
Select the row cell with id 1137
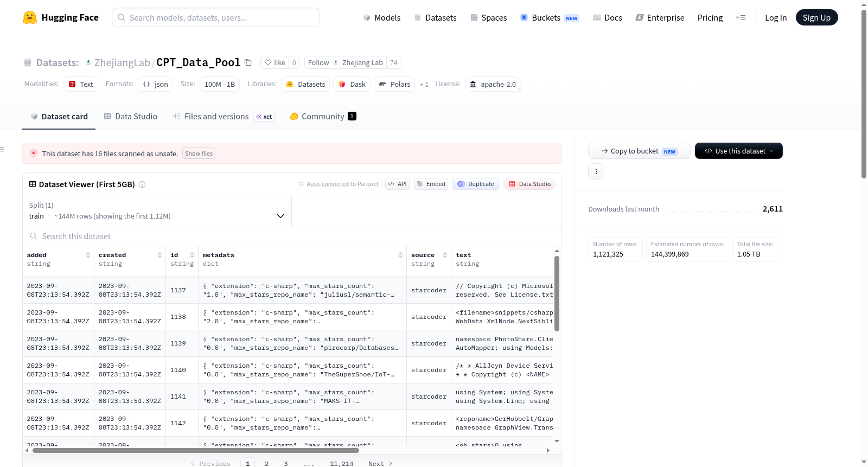[x=182, y=290]
